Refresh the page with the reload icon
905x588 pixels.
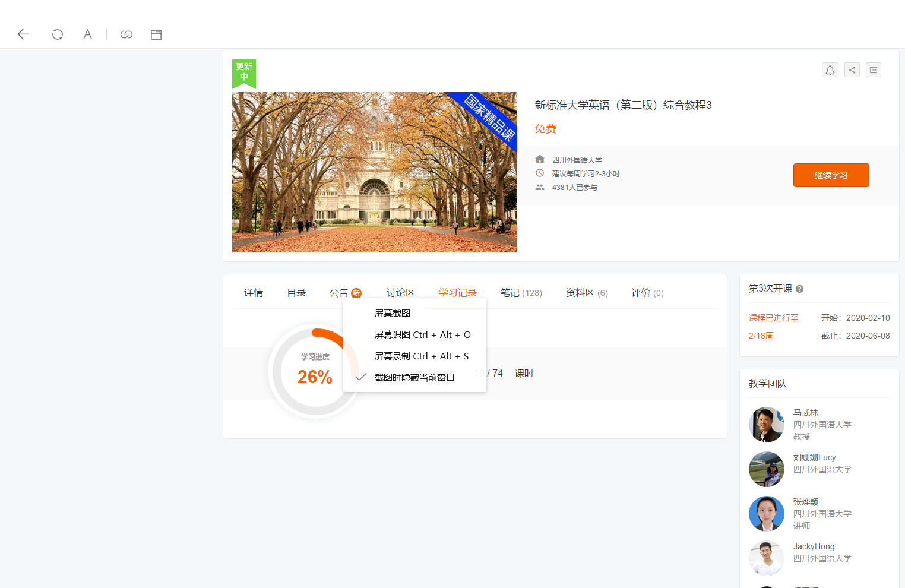(58, 34)
